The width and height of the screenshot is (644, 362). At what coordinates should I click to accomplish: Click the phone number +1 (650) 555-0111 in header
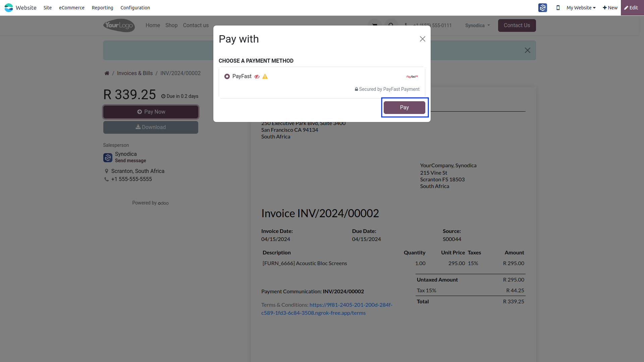[432, 25]
